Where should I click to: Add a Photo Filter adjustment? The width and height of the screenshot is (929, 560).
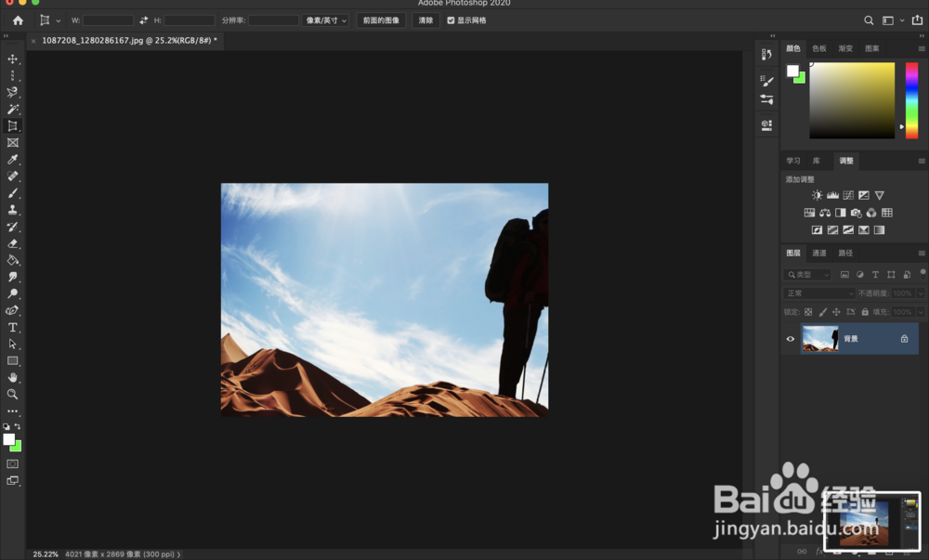(857, 213)
